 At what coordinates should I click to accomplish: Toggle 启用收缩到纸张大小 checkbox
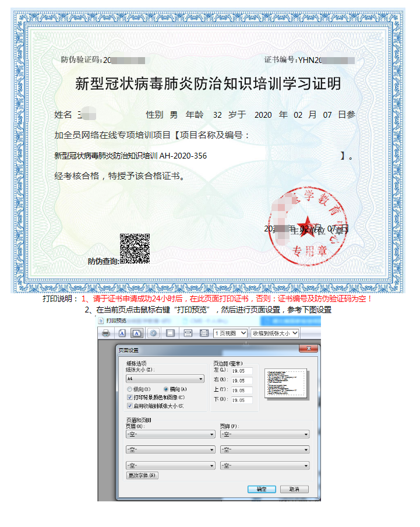(129, 406)
